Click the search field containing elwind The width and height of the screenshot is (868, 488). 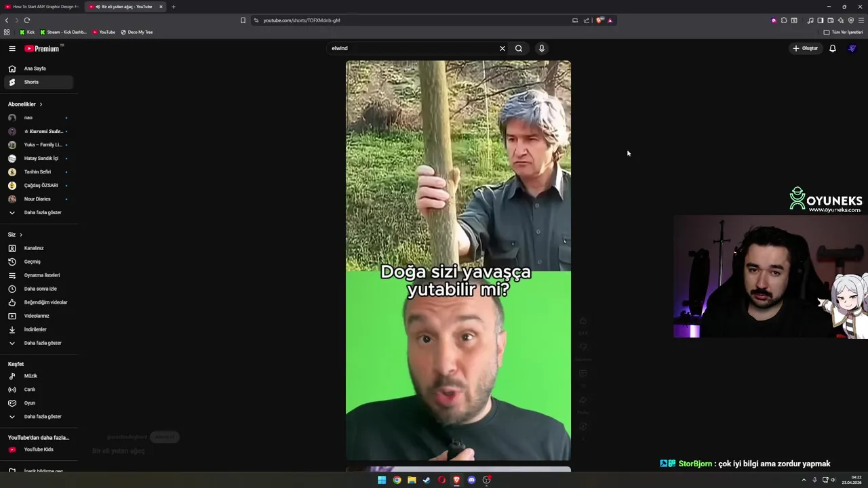(412, 48)
